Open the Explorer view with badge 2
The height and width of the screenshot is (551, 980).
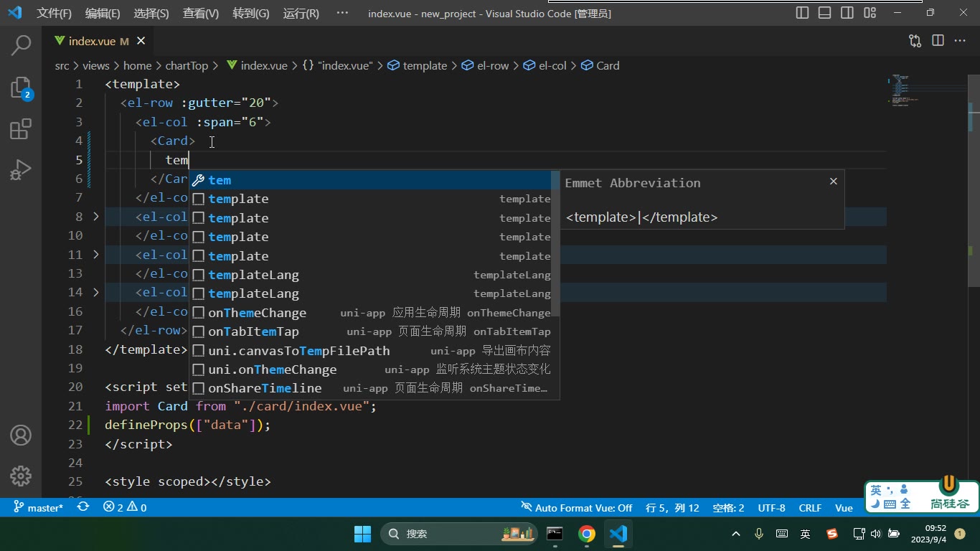click(21, 88)
